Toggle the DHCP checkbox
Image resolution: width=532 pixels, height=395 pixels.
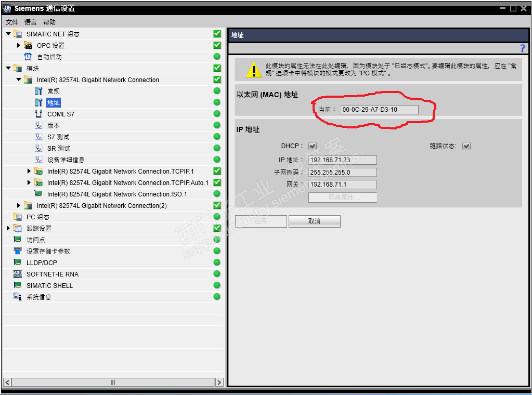point(313,146)
